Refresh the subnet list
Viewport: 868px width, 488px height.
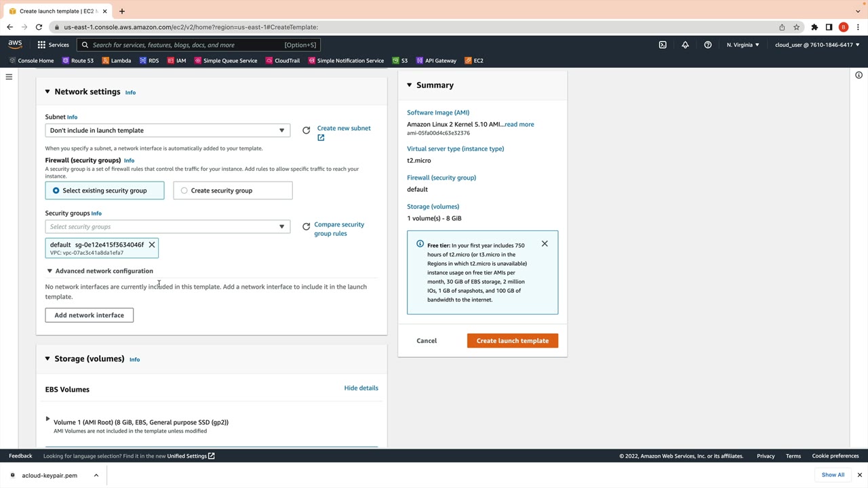(307, 130)
